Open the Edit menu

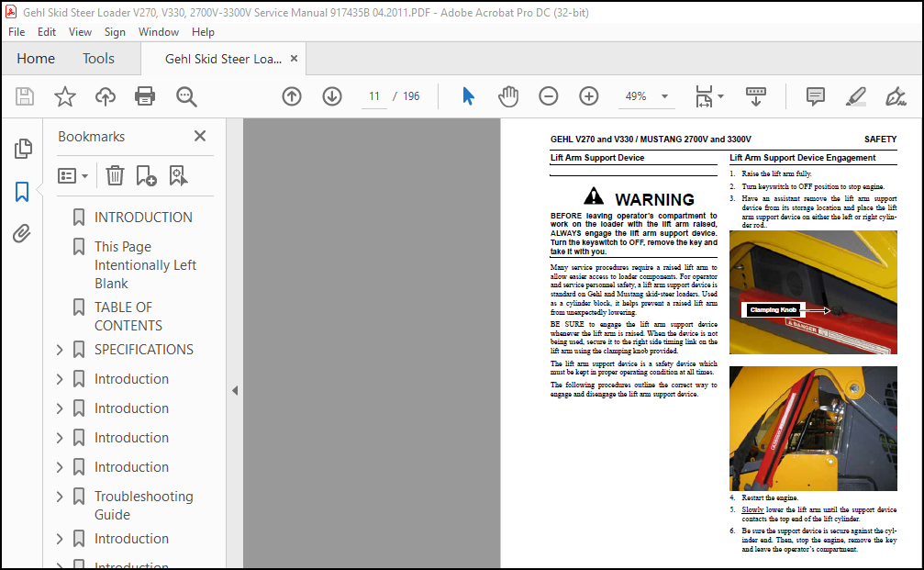47,32
